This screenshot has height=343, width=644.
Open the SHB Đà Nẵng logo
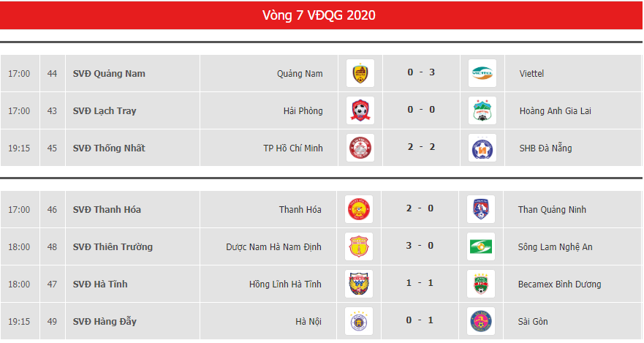click(482, 148)
